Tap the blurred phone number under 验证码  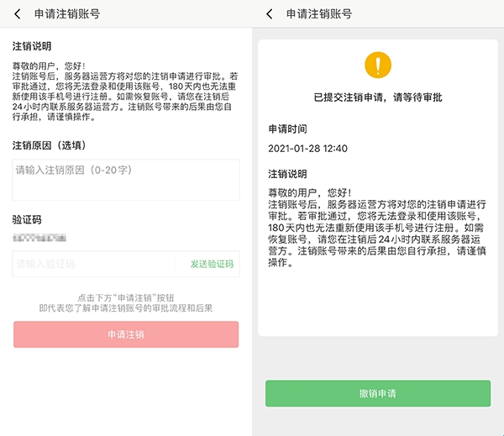pyautogui.click(x=41, y=239)
